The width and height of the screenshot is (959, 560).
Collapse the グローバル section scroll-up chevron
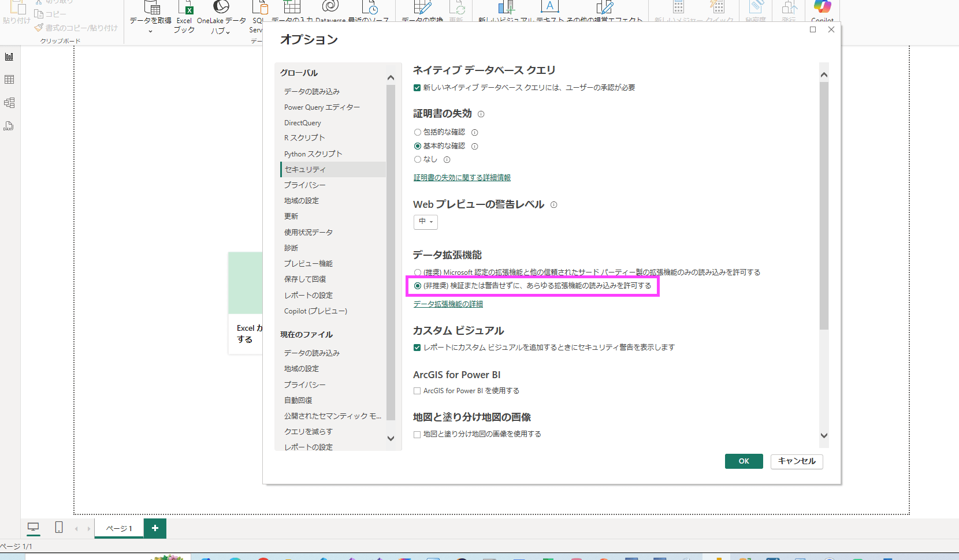[391, 78]
